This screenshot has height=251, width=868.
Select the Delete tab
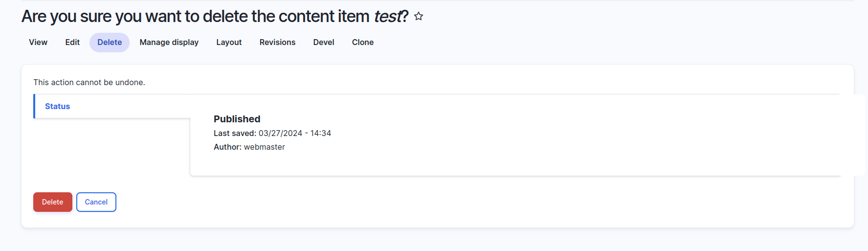(110, 43)
